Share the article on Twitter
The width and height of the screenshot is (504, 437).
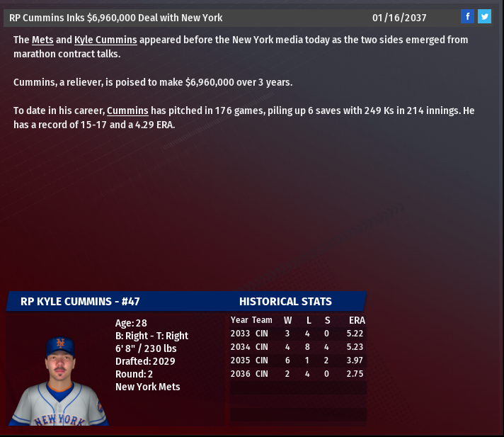(484, 16)
